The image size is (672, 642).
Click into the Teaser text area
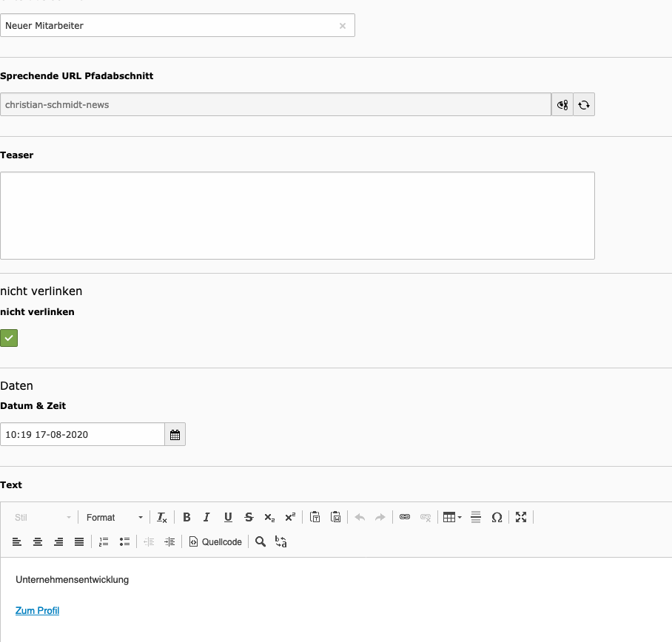coord(297,215)
